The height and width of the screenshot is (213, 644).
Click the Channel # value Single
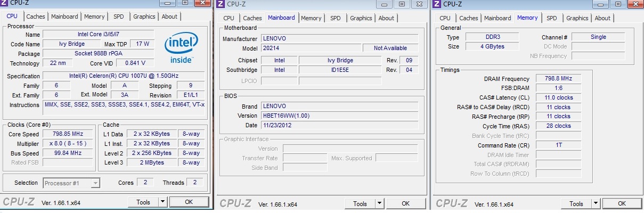pos(598,37)
